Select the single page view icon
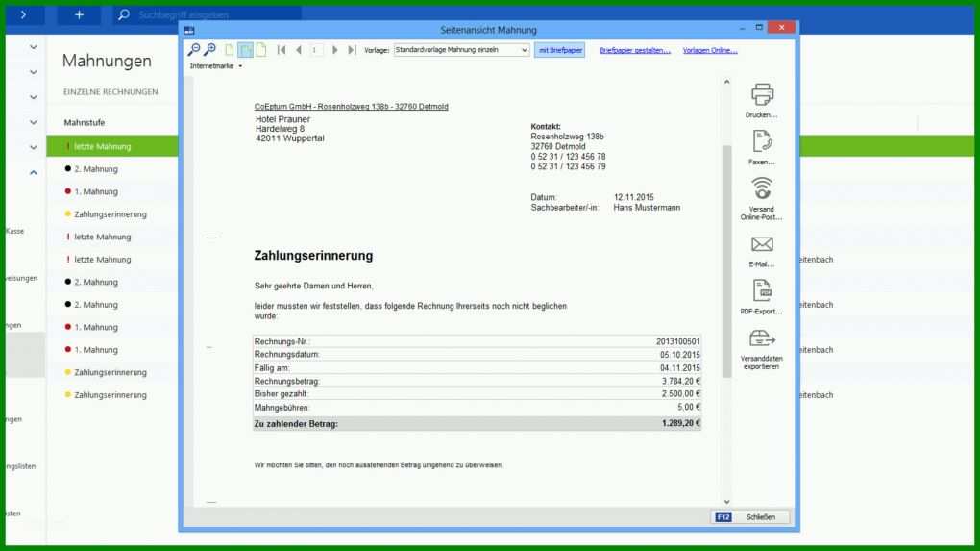 pyautogui.click(x=230, y=50)
